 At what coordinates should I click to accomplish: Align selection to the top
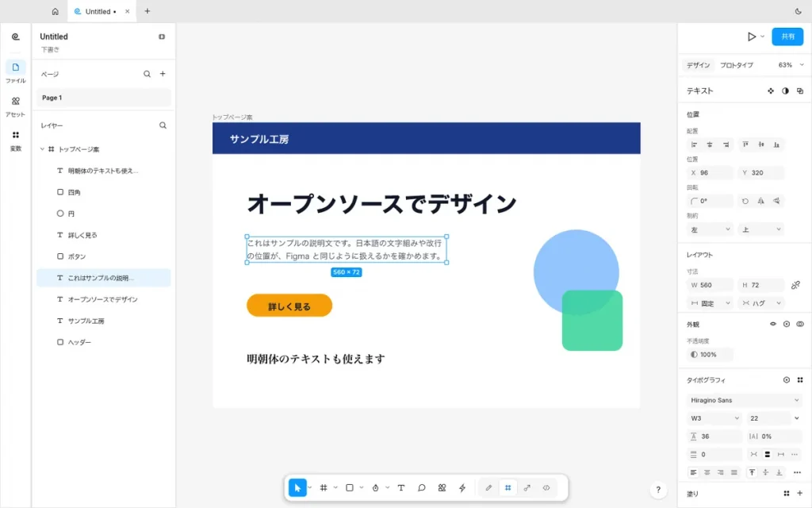pos(745,144)
